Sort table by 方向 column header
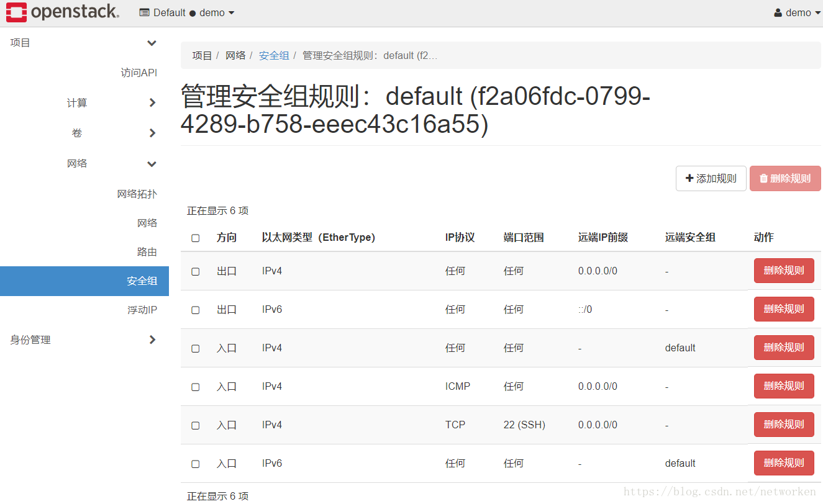823x504 pixels. point(227,237)
